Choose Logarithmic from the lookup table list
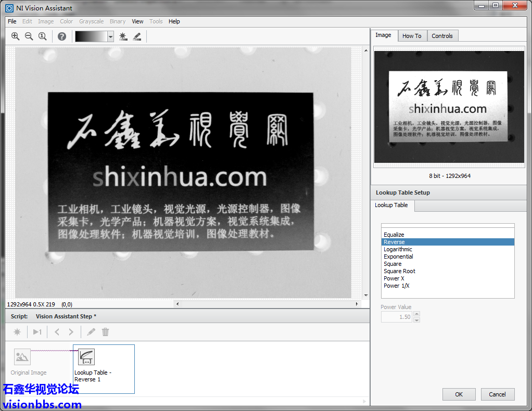Image resolution: width=532 pixels, height=411 pixels. (x=398, y=249)
